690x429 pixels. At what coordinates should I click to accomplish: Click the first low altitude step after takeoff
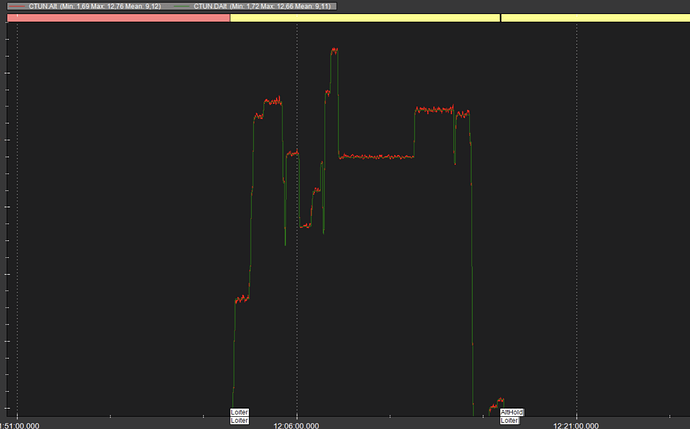pyautogui.click(x=241, y=299)
